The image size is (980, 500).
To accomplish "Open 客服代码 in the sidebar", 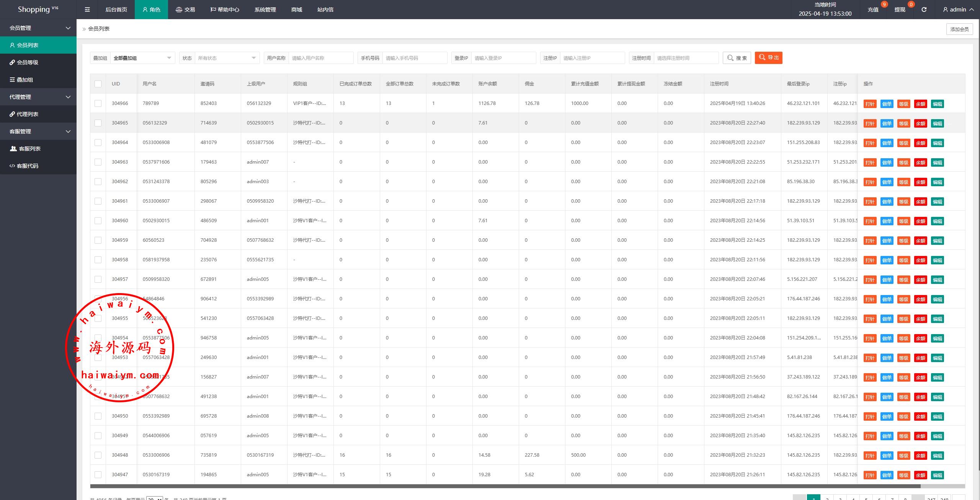I will point(28,166).
